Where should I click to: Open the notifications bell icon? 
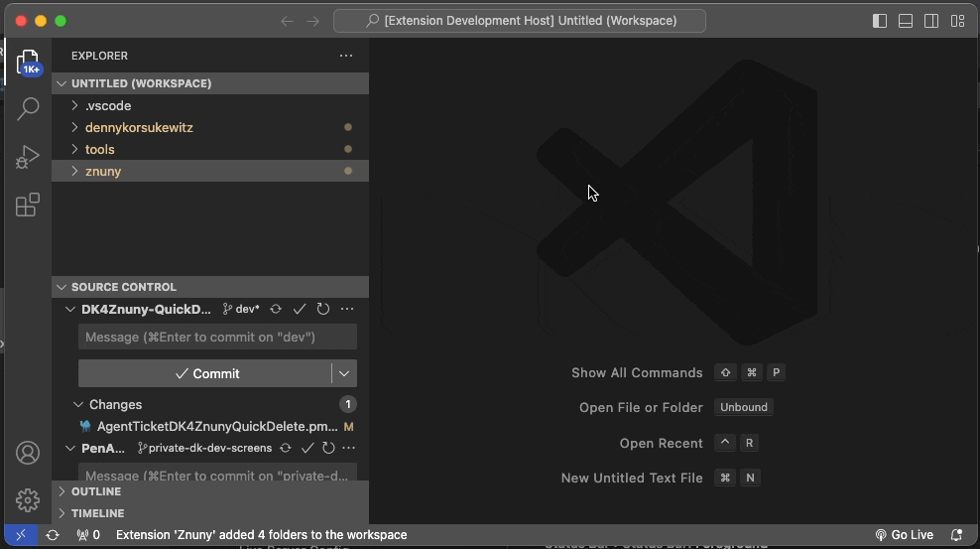(956, 535)
